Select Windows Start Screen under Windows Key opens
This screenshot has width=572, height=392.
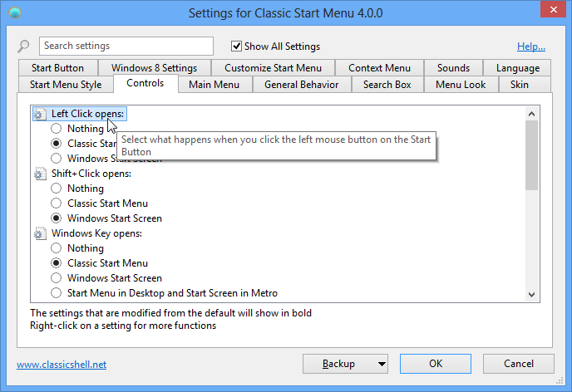[x=57, y=278]
